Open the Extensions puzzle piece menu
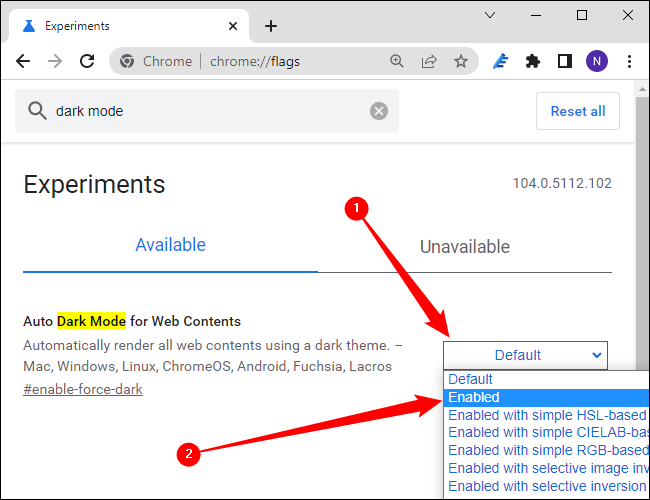Screen dimensions: 650x500 [533, 61]
